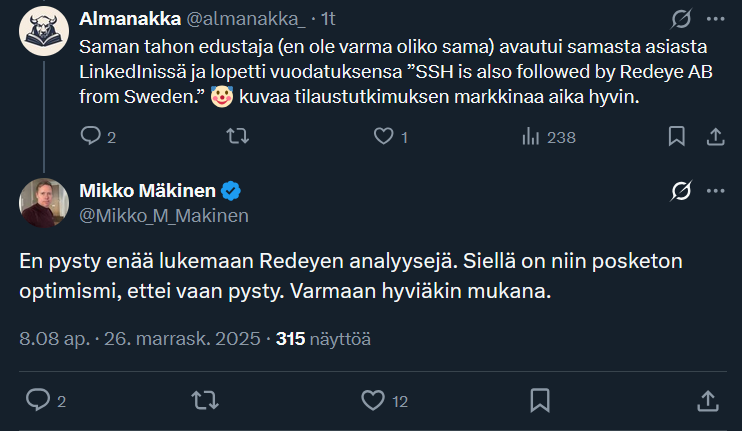Viewport: 742px width, 431px height.
Task: View analytics showing 238 views
Action: pyautogui.click(x=549, y=137)
